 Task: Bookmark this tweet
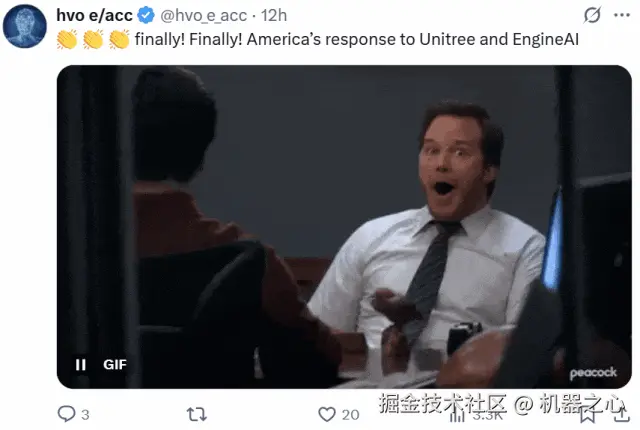pyautogui.click(x=587, y=414)
